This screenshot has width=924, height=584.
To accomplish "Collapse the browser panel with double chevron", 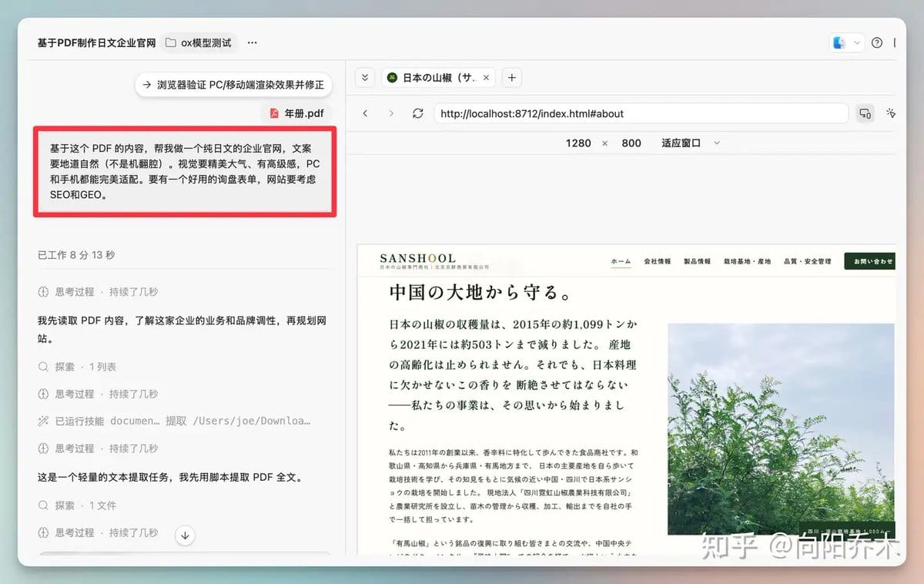I will point(366,78).
